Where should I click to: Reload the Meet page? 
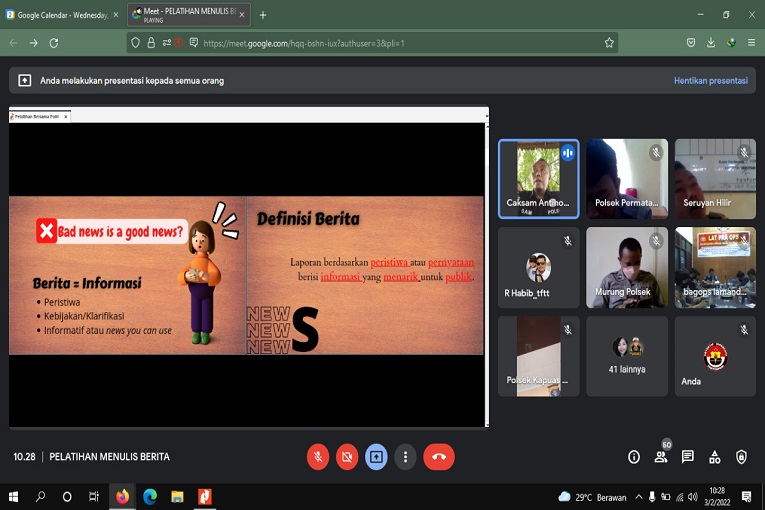pos(54,43)
